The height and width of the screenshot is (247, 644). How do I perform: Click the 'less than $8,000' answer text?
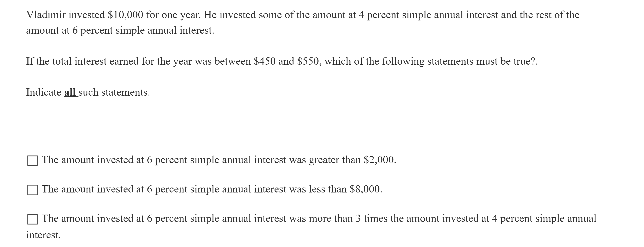click(x=212, y=189)
